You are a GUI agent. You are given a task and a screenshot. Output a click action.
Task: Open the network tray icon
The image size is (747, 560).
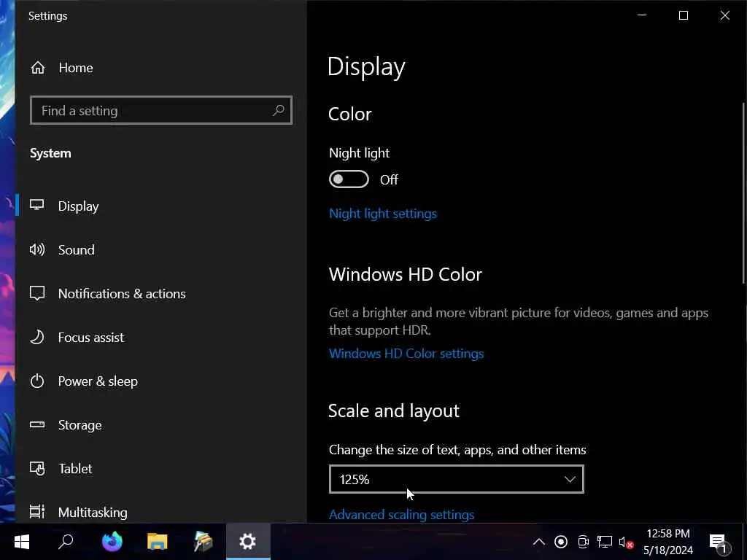[x=605, y=542]
